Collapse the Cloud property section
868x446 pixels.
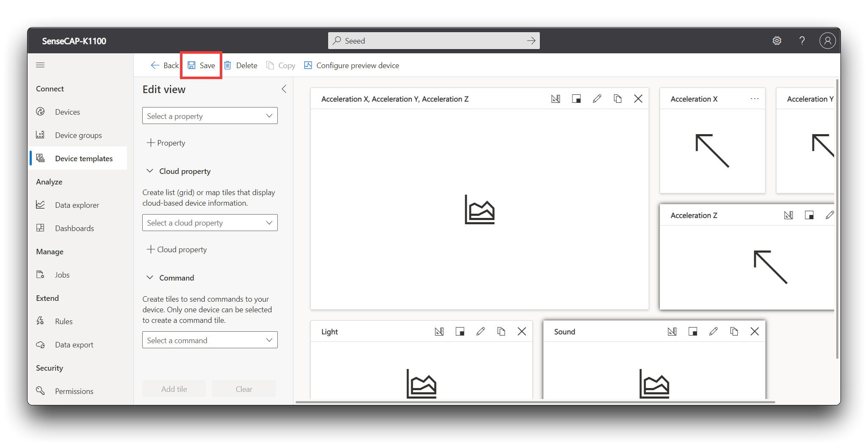pos(149,171)
